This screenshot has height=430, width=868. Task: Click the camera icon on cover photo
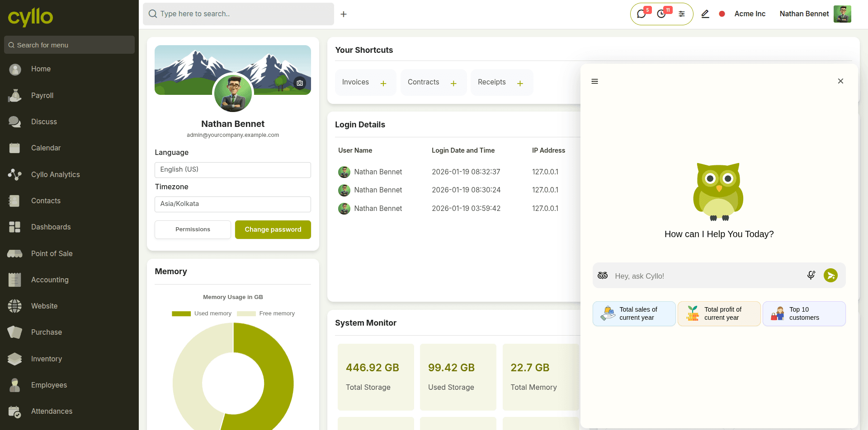[300, 83]
